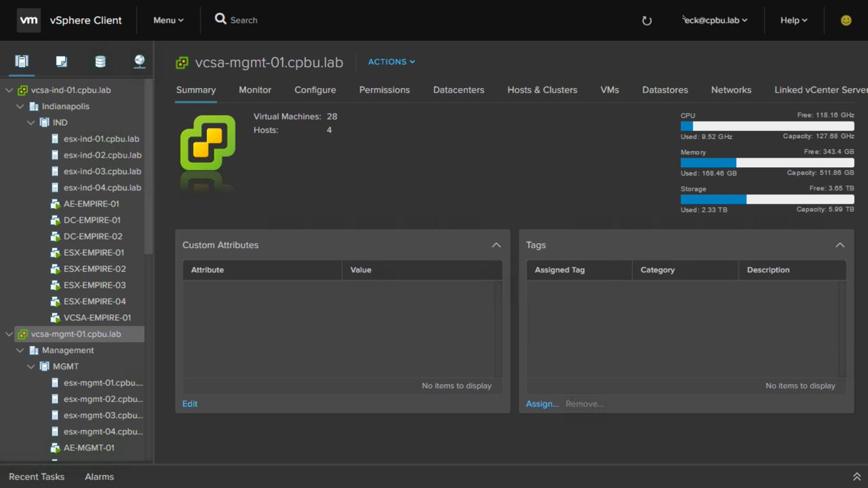Open the Networking inventory view icon
This screenshot has width=868, height=488.
click(x=140, y=61)
